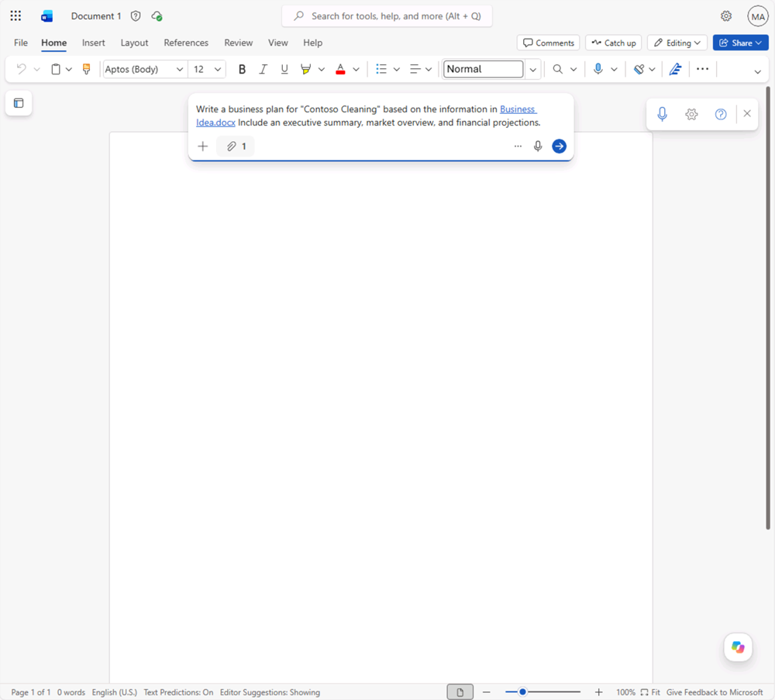
Task: Open the app launcher grid
Action: [x=15, y=16]
